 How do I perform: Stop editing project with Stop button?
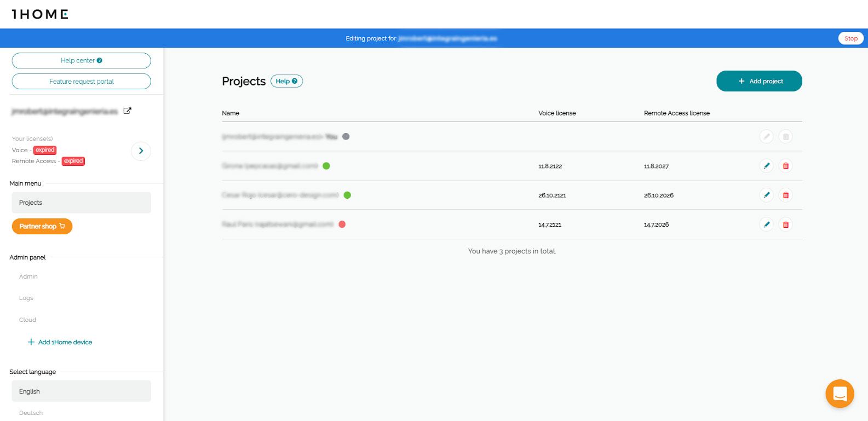tap(850, 38)
